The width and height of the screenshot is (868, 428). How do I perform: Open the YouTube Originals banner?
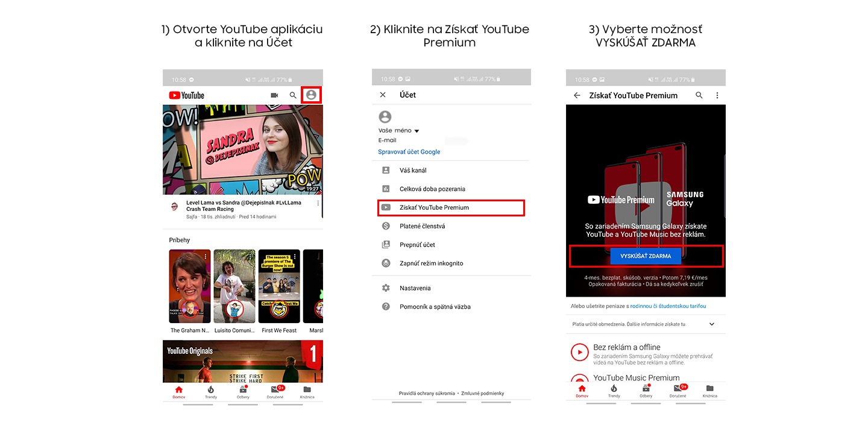243,361
